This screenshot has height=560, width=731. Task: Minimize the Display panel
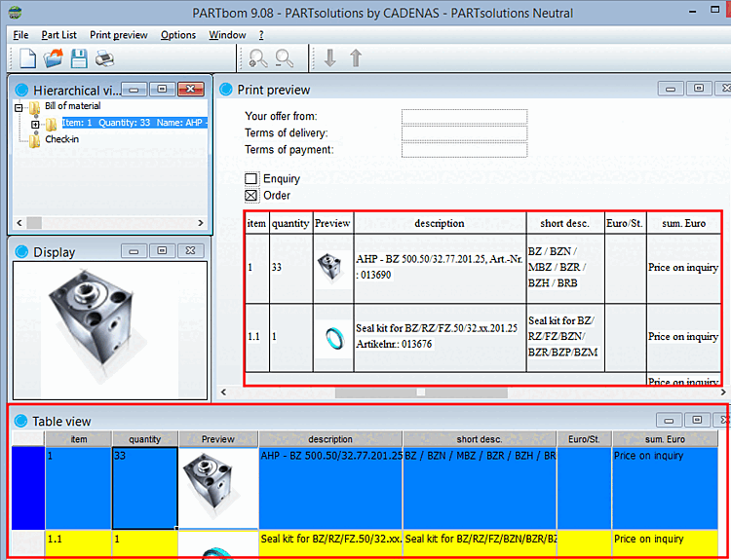pyautogui.click(x=134, y=251)
